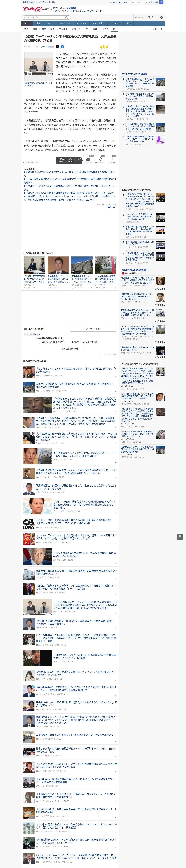
Task: Play video ranking 1 thumbnail 北海道ニュースUHB
Action: pyautogui.click(x=160, y=197)
